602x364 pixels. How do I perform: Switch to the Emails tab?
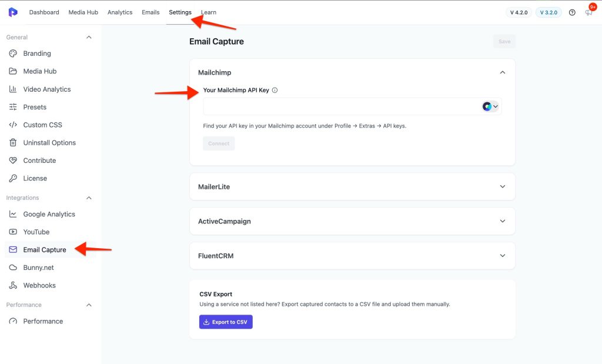tap(150, 12)
